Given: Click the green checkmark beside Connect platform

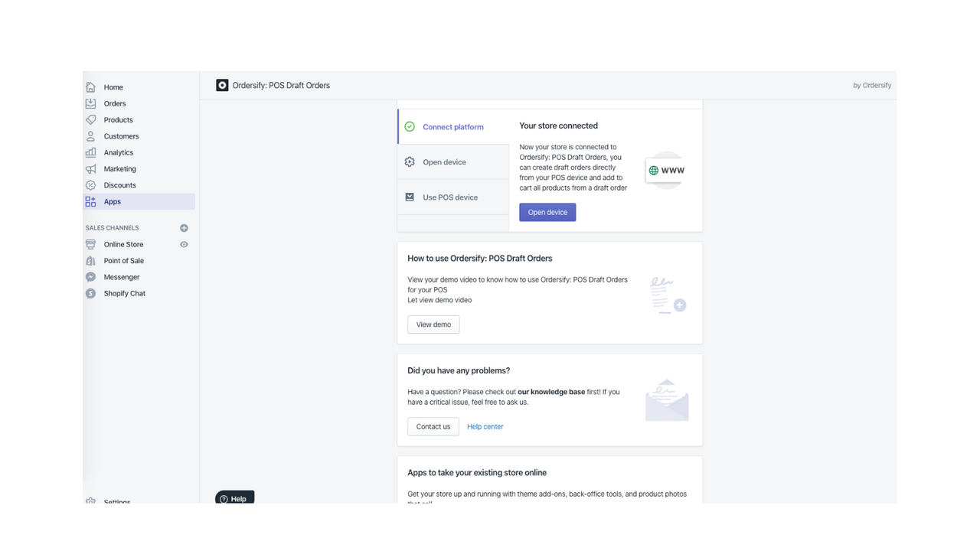Looking at the screenshot, I should coord(410,127).
